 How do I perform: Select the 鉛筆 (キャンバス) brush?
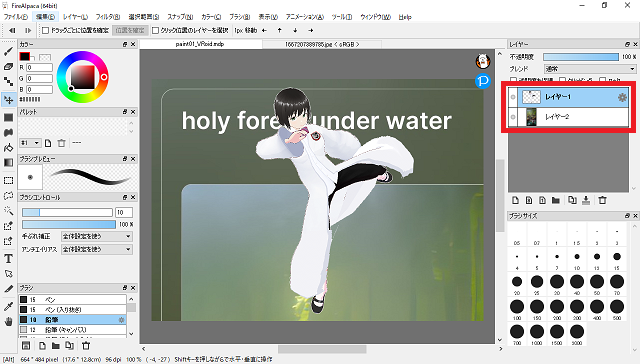(72, 330)
